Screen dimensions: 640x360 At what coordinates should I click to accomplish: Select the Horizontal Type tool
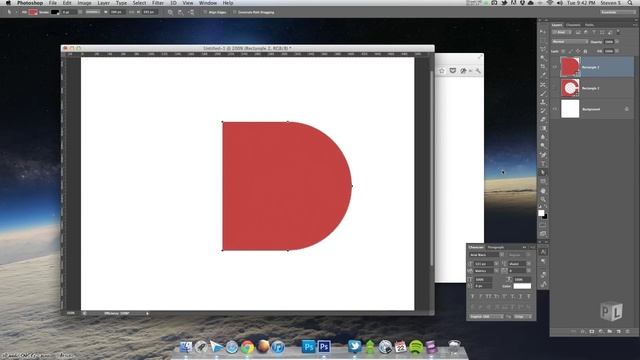pyautogui.click(x=543, y=163)
